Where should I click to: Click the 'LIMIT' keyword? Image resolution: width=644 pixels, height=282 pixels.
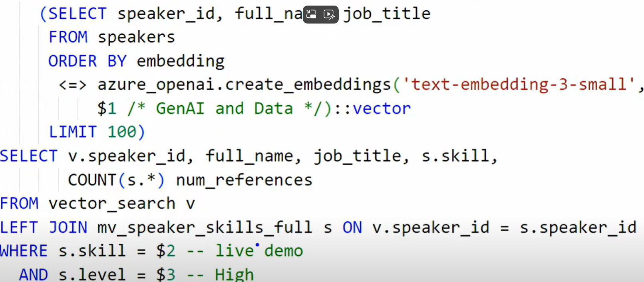tap(73, 132)
